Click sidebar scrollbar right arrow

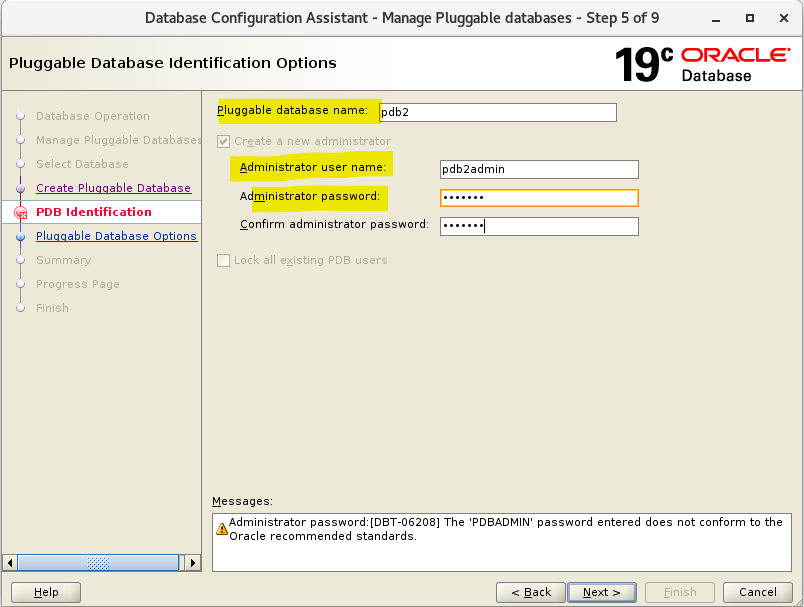(x=193, y=563)
